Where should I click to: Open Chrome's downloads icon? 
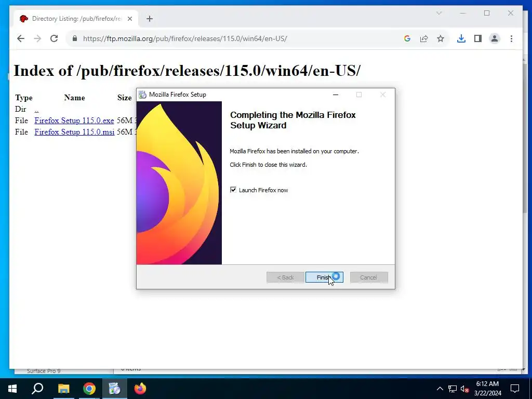[x=461, y=38]
